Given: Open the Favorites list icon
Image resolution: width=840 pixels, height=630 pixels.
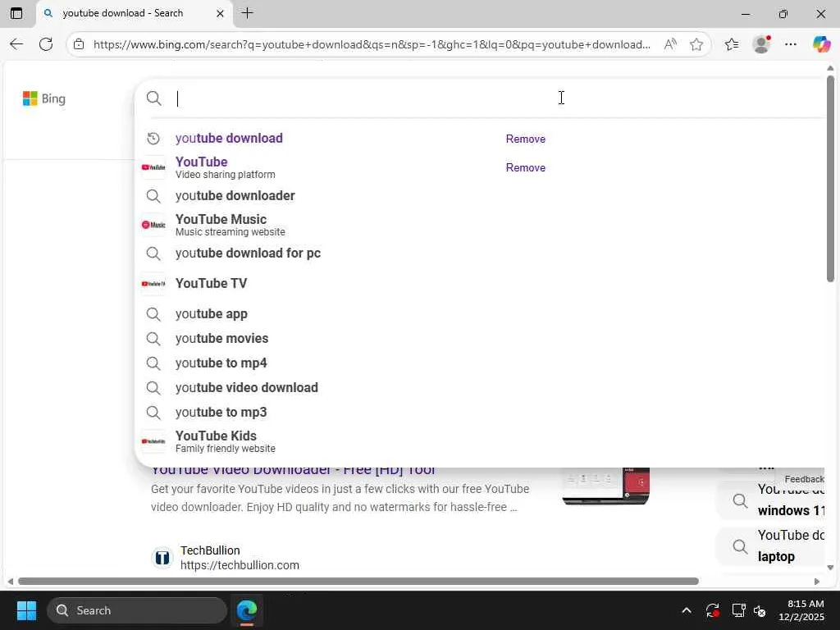Looking at the screenshot, I should 732,44.
